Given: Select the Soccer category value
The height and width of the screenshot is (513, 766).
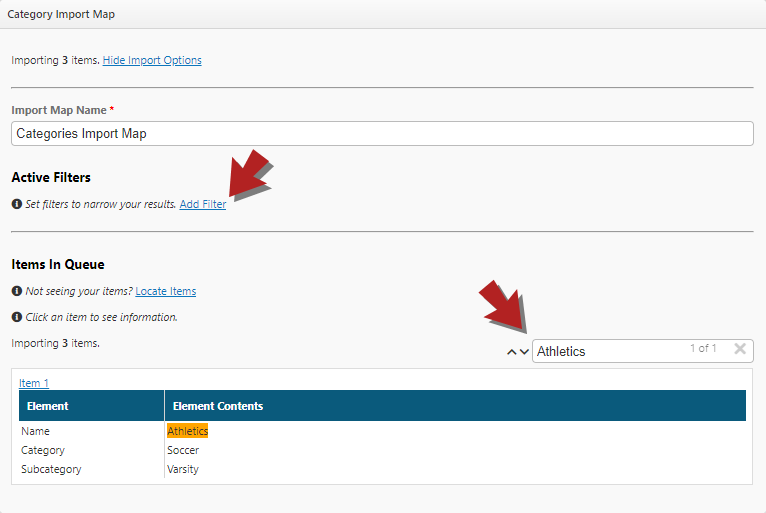Looking at the screenshot, I should tap(183, 450).
